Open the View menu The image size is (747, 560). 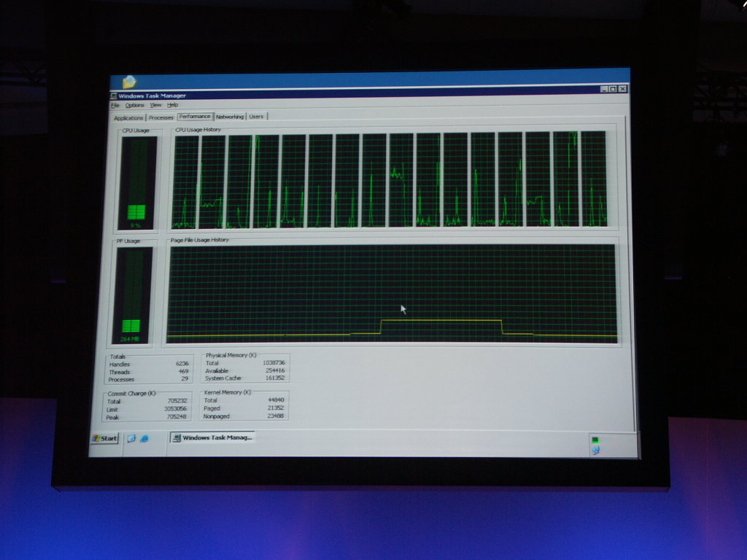click(155, 105)
